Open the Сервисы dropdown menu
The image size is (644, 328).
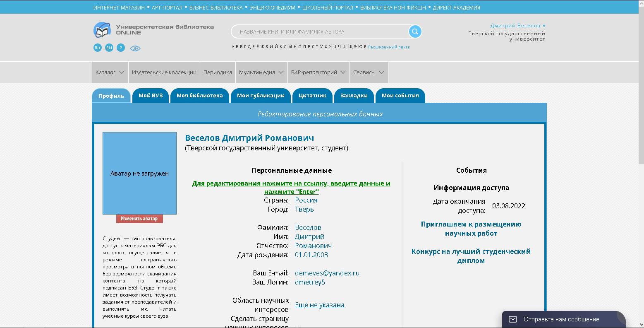[x=369, y=72]
